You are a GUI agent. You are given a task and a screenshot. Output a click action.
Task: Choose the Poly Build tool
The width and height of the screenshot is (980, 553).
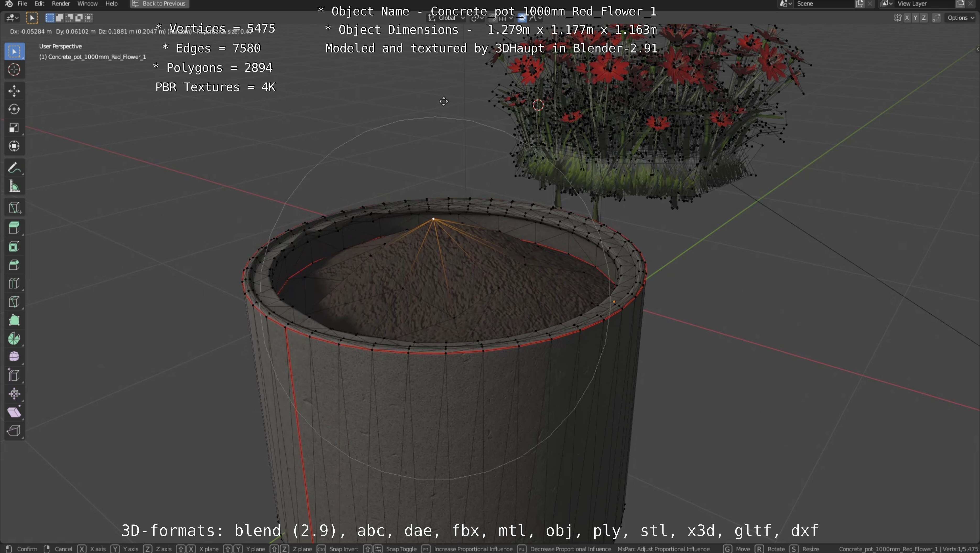[14, 320]
